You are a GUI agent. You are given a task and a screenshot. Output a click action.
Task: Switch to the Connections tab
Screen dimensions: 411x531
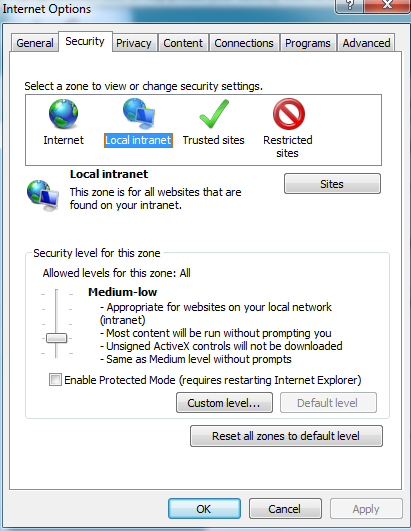[244, 43]
